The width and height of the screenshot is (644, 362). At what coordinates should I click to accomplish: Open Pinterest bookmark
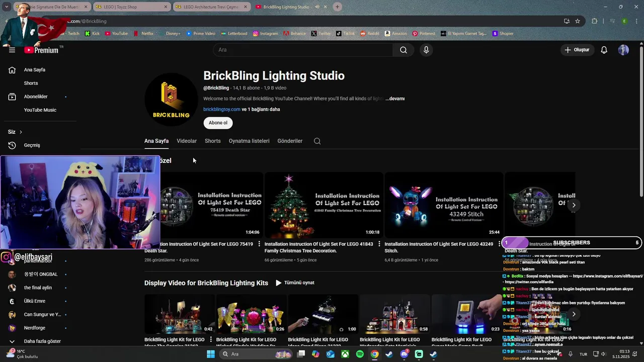424,34
